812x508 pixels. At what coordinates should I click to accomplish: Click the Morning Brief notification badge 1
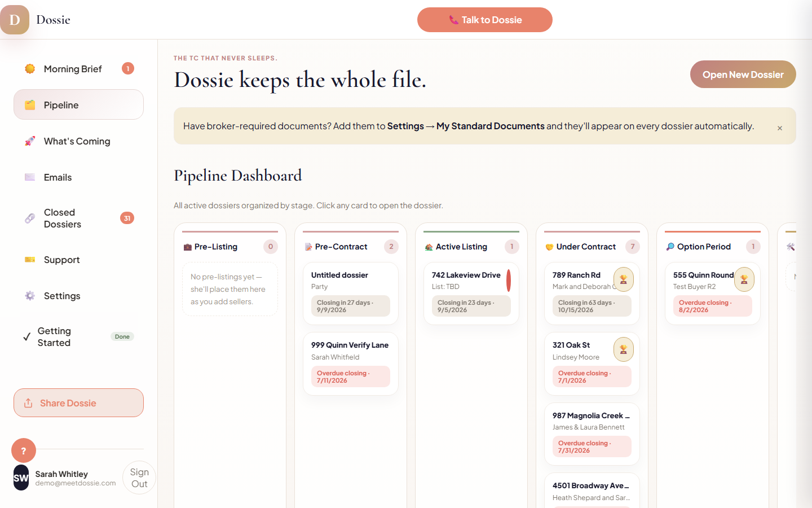(x=128, y=68)
